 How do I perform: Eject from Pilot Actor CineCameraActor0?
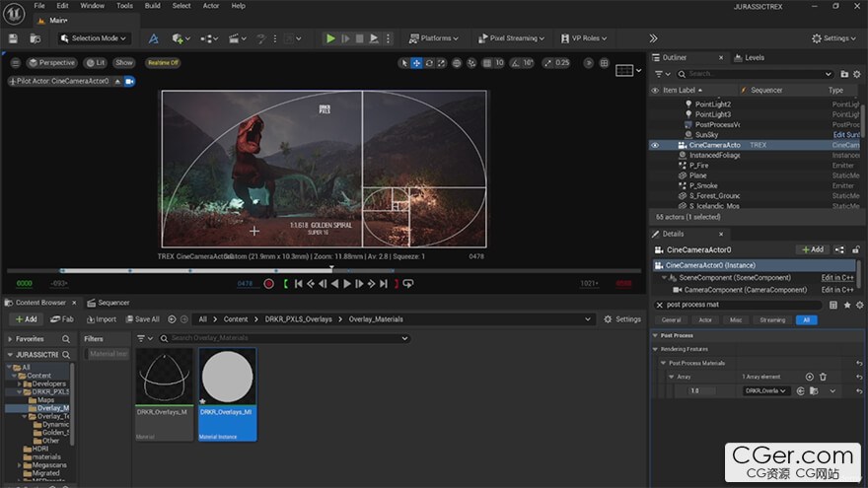(x=118, y=81)
